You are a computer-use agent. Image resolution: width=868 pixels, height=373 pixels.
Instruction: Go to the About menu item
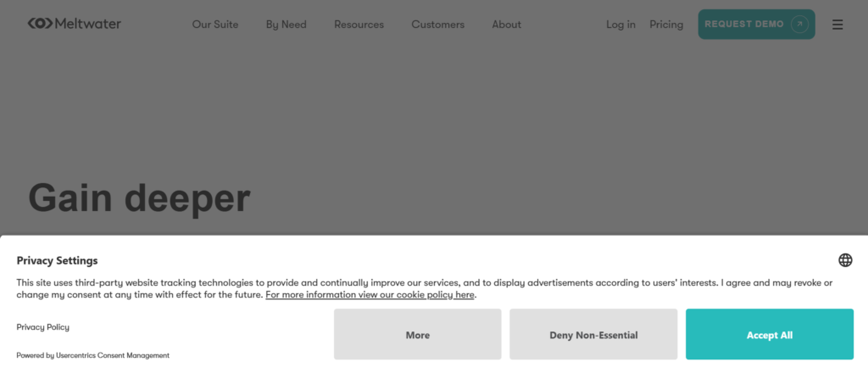[506, 25]
